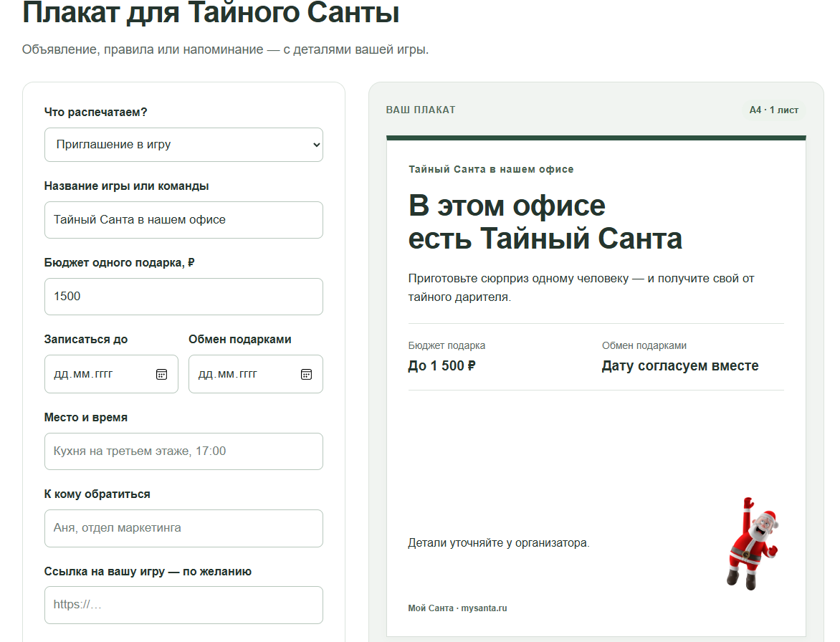840x642 pixels.
Task: Click label 'Ссылка на вашу игру — по желанию'
Action: (x=148, y=571)
